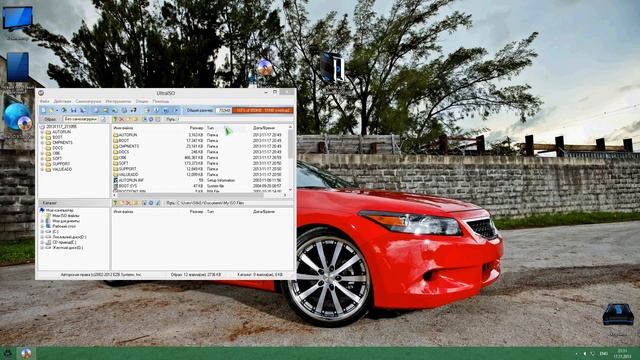The width and height of the screenshot is (640, 360).
Task: Click the red X icon in Catalog toolbar
Action: click(127, 203)
